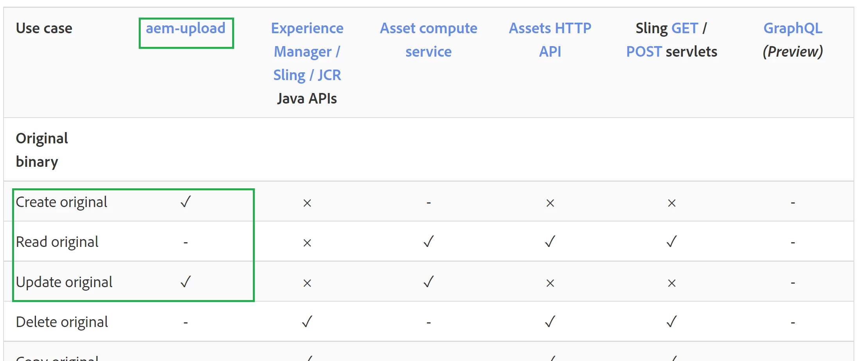Select the 'Update original' row label
The image size is (868, 361).
[x=64, y=282]
